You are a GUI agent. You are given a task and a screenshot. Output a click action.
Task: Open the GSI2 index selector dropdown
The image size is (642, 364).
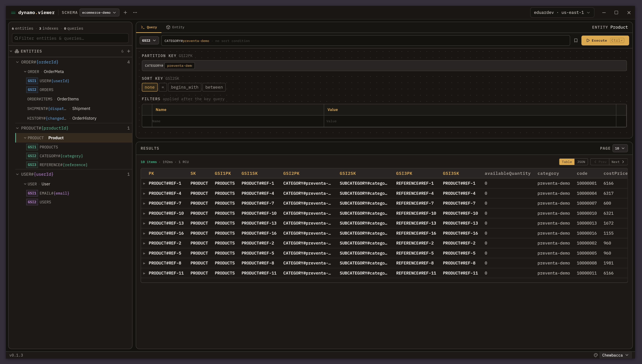pos(149,41)
